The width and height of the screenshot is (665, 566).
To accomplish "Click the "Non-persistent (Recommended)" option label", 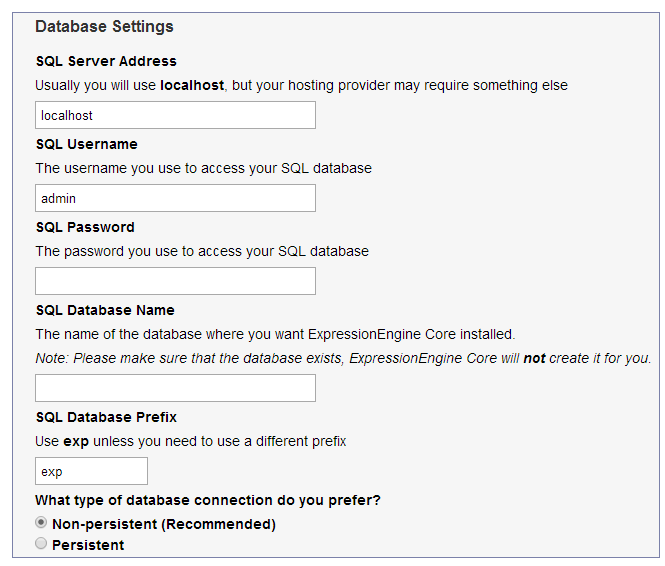I will (x=163, y=524).
